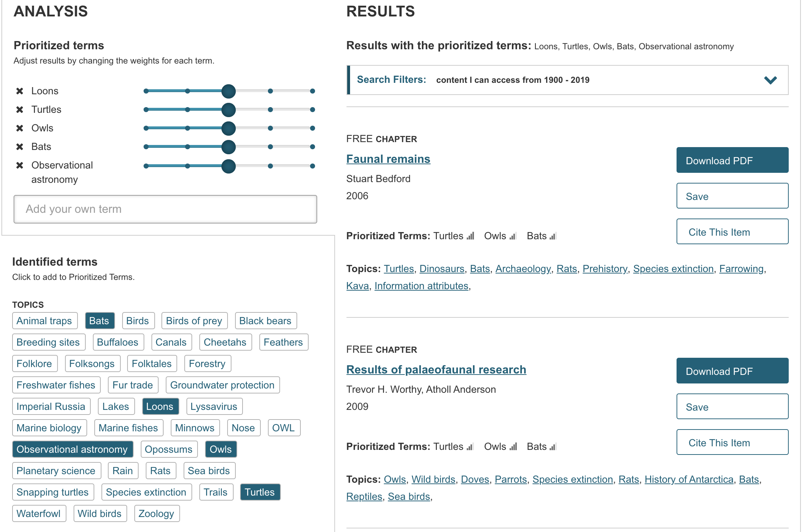Expand the Search Filters chevron
The height and width of the screenshot is (532, 803).
click(770, 80)
